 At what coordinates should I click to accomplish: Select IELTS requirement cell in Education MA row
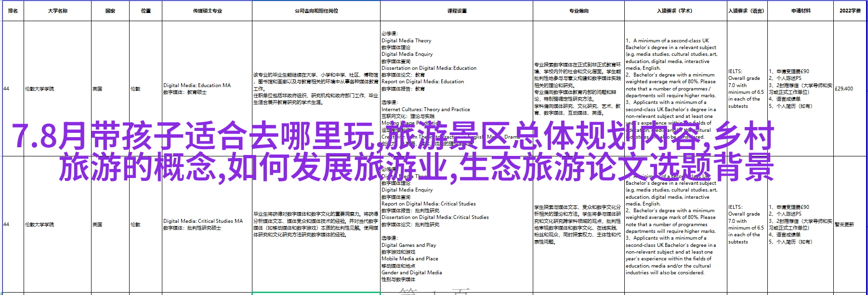click(x=747, y=89)
